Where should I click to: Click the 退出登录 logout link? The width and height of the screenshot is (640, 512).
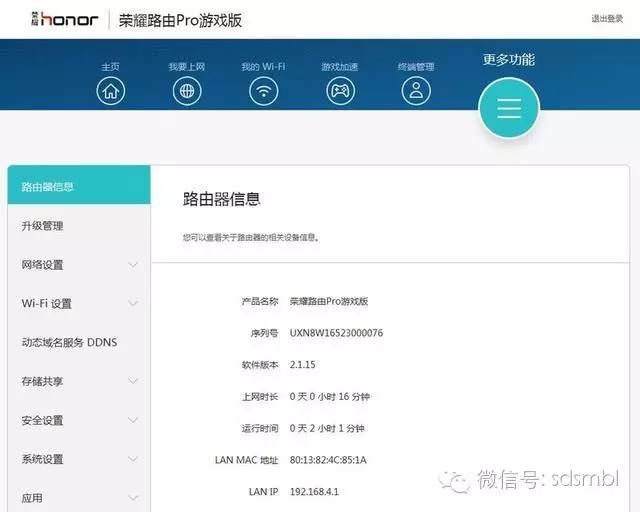pos(607,18)
